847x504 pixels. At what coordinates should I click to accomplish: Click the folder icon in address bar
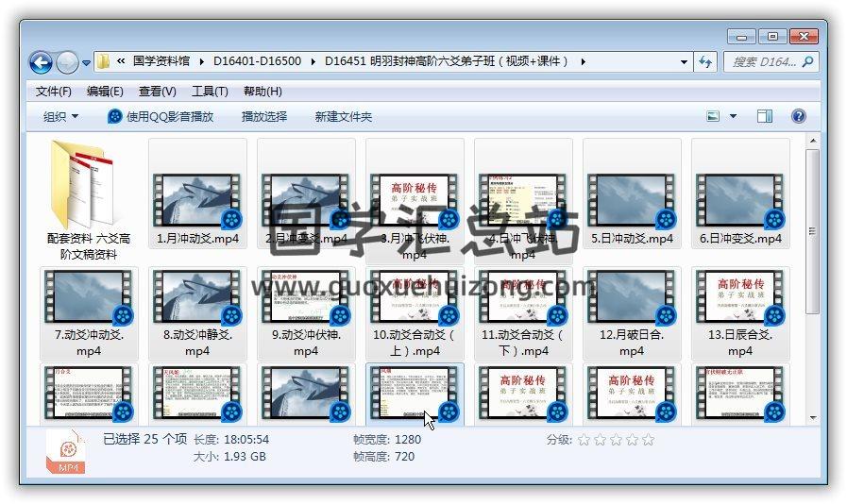pos(103,61)
